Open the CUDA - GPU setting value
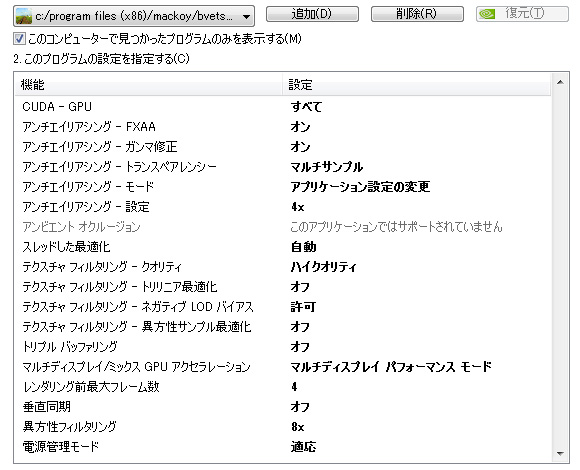 306,106
